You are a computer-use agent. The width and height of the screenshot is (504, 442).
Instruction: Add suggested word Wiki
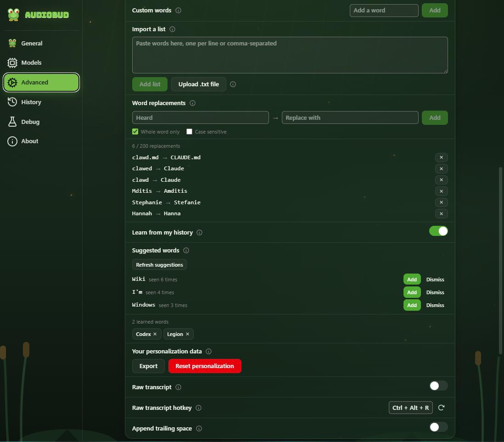[x=412, y=280]
